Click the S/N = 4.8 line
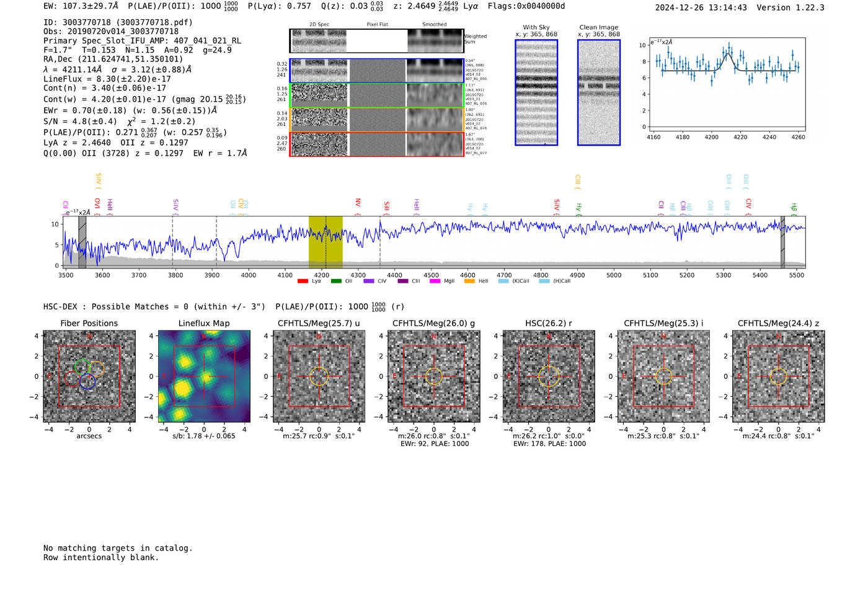 (120, 122)
